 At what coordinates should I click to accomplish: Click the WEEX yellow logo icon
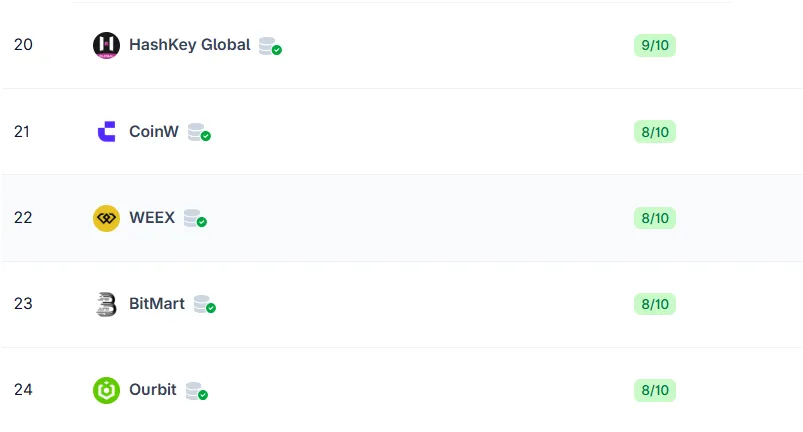(x=106, y=218)
